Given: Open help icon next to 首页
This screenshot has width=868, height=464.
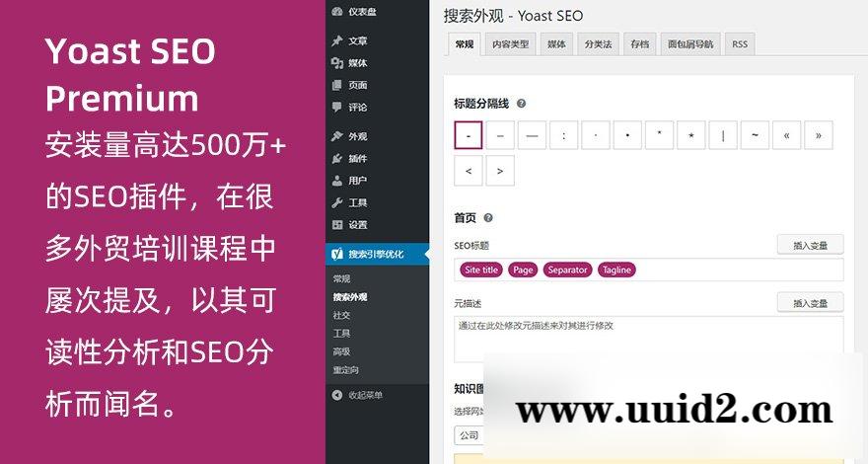Looking at the screenshot, I should coord(487,218).
